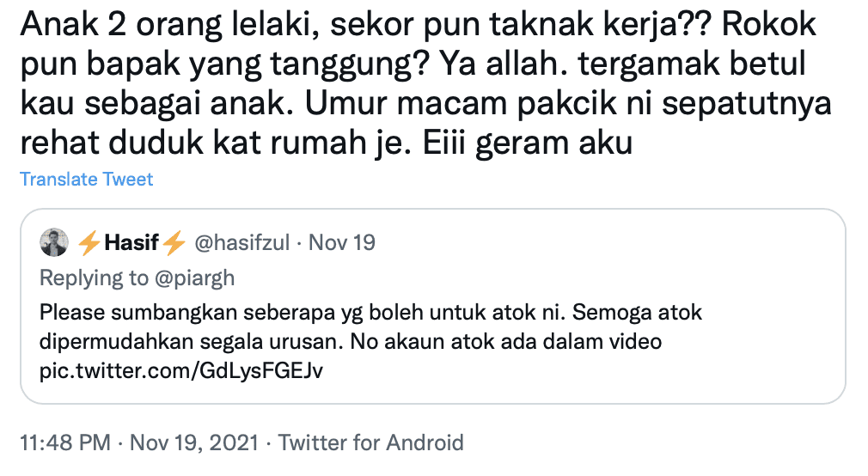This screenshot has width=868, height=476.
Task: Select the Twitter for Android source label
Action: (x=371, y=443)
